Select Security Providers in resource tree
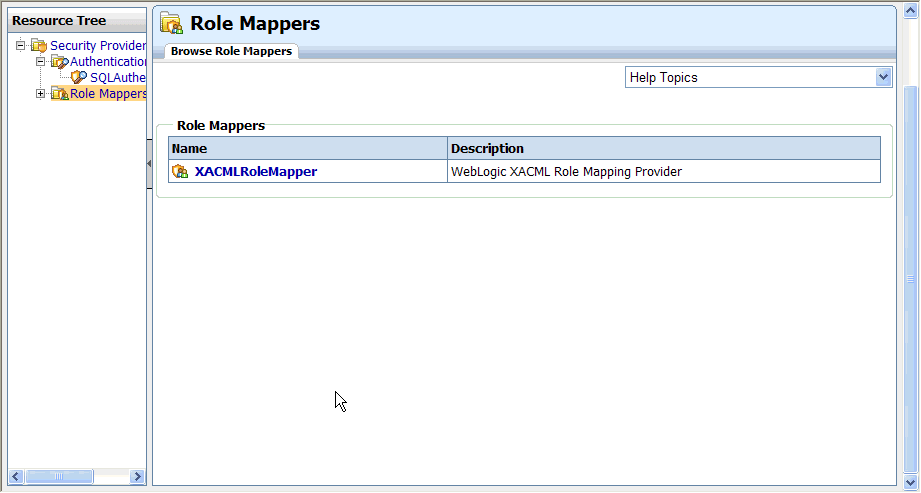This screenshot has width=921, height=493. point(98,45)
